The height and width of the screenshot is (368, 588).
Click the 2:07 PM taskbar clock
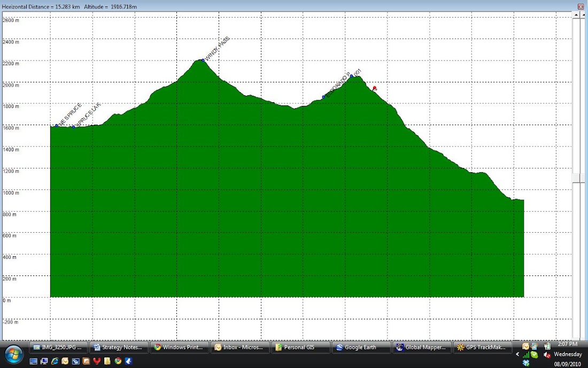point(567,344)
